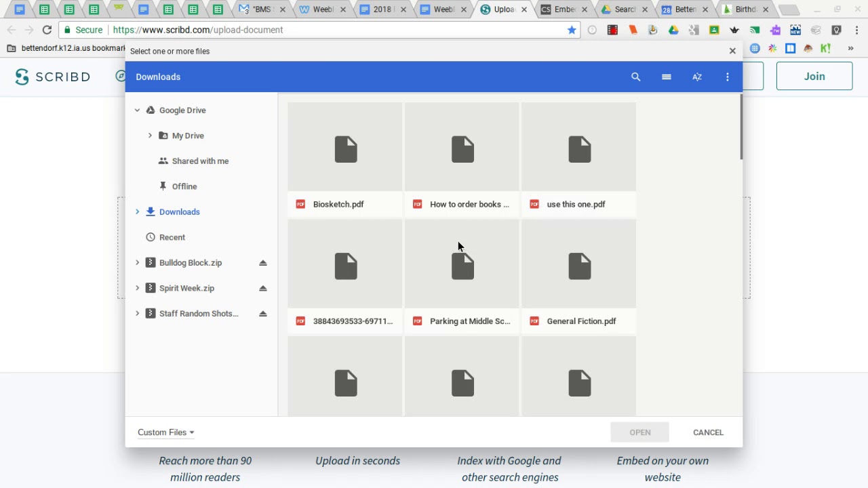This screenshot has height=488, width=868.
Task: Switch to list view in file picker
Action: [x=666, y=77]
